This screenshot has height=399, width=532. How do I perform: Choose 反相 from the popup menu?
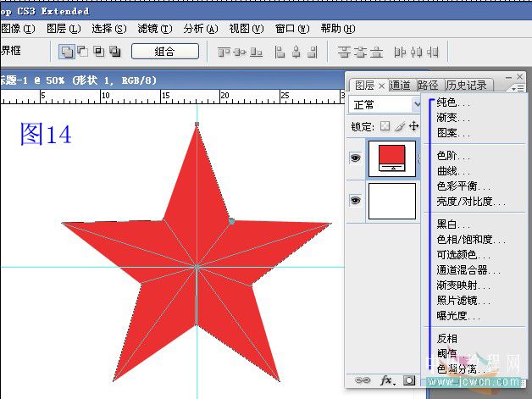(x=446, y=339)
